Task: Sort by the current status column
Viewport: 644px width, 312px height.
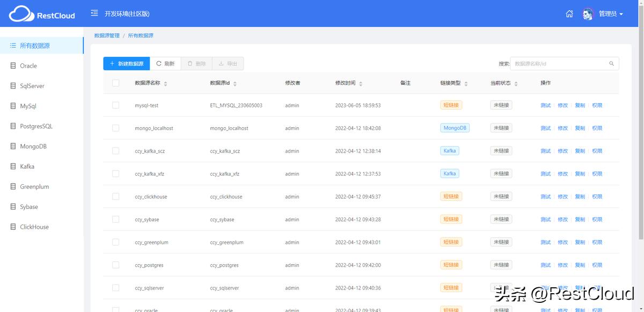Action: click(x=516, y=84)
